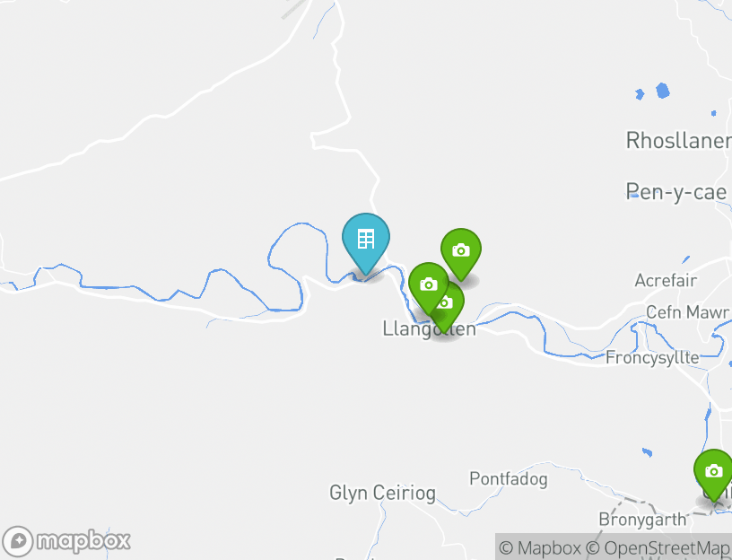732x560 pixels.
Task: Click the Llangollen town label
Action: (x=429, y=328)
